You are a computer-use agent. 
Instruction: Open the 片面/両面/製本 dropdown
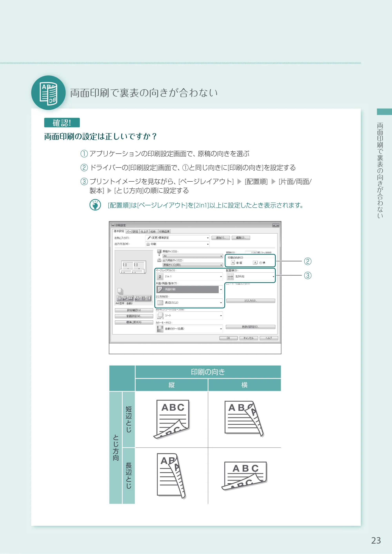click(x=189, y=289)
